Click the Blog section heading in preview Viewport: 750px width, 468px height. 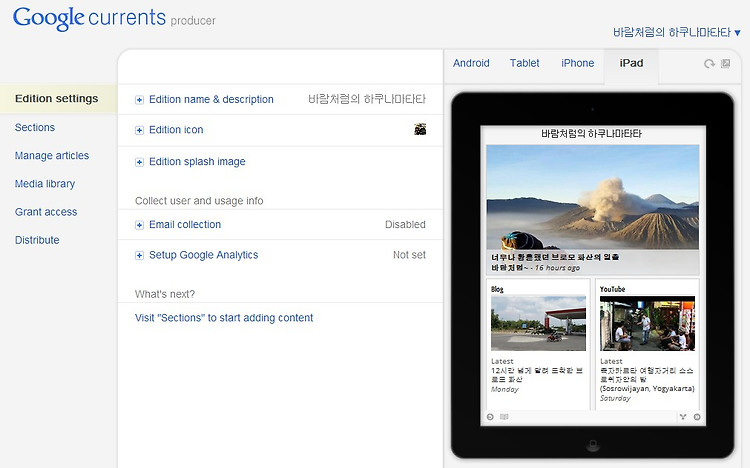(x=497, y=289)
